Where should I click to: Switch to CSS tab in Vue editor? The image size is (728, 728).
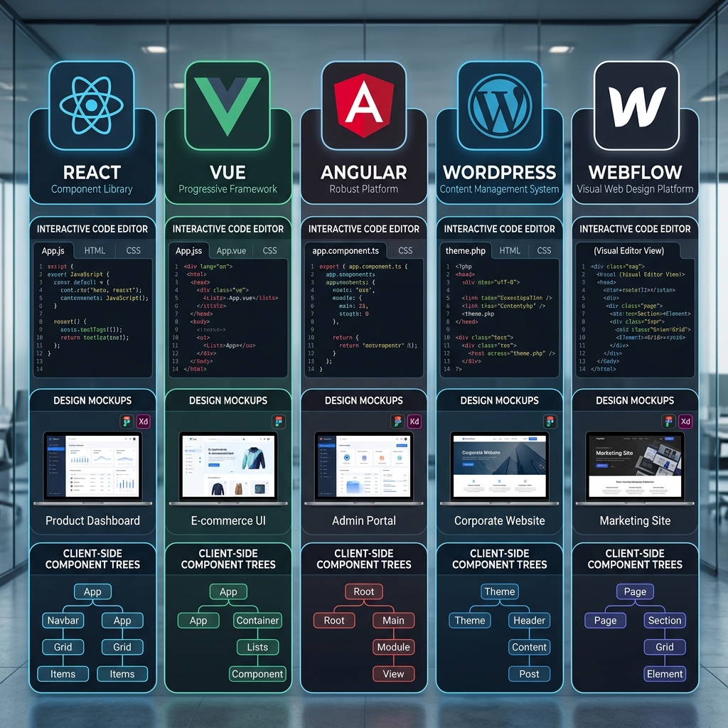[x=269, y=251]
